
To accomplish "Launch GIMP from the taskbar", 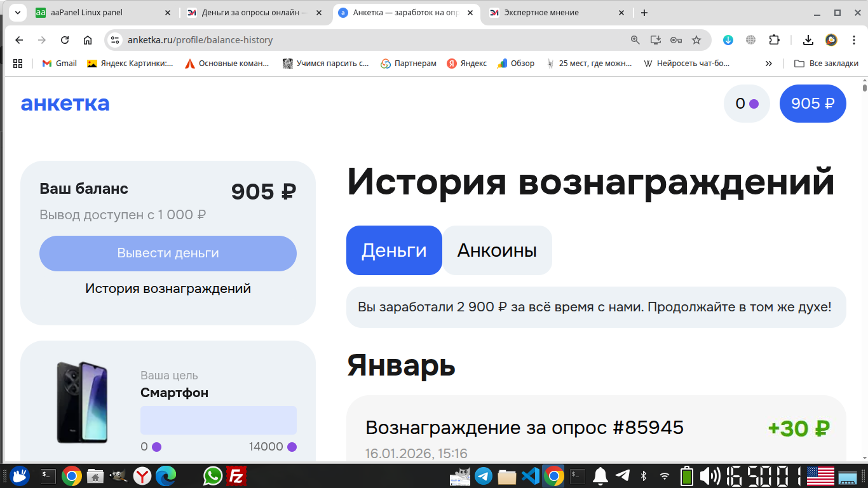I will click(118, 475).
